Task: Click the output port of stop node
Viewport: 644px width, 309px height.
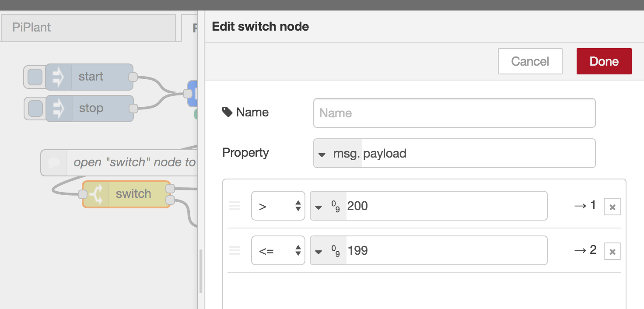Action: pyautogui.click(x=133, y=109)
